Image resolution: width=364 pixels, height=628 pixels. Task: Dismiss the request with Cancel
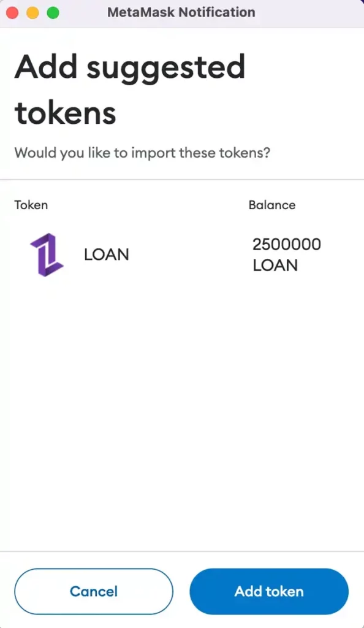click(x=94, y=591)
